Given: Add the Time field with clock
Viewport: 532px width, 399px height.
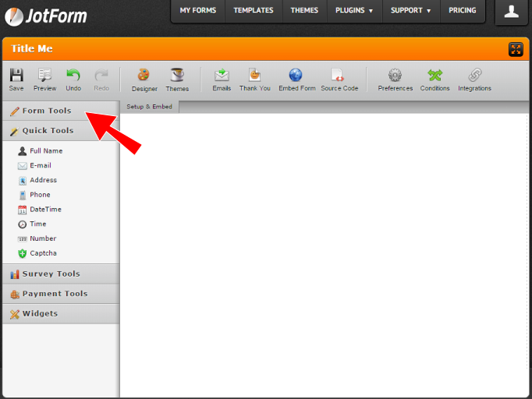Looking at the screenshot, I should click(x=32, y=224).
